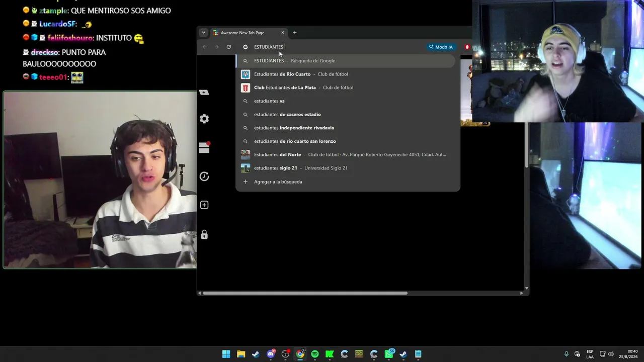Image resolution: width=644 pixels, height=362 pixels.
Task: Click the microphone icon in system tray
Action: coord(566,354)
